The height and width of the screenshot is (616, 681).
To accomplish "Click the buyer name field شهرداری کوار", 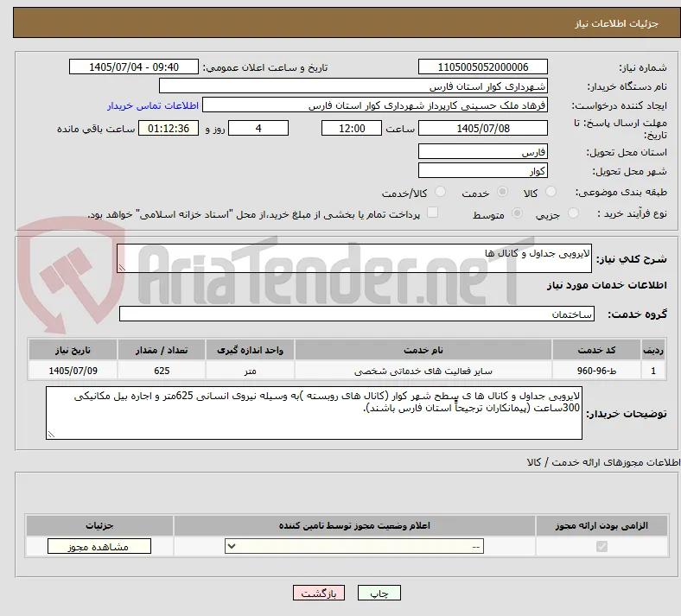I will (x=353, y=86).
